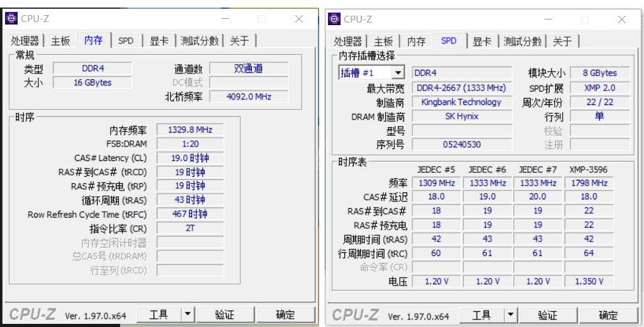Click the 19.0 时钟 CAS latency value
644x327 pixels.
(190, 158)
